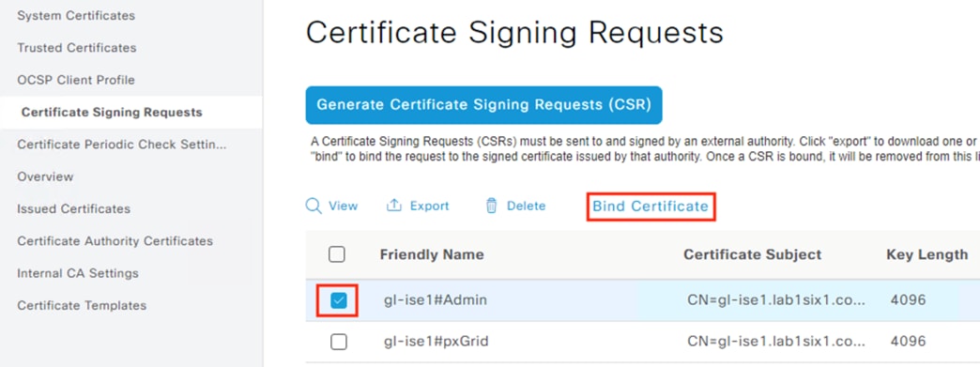The image size is (980, 367).
Task: Click Generate Certificate Signing Requests (CSR) button
Action: click(x=483, y=105)
